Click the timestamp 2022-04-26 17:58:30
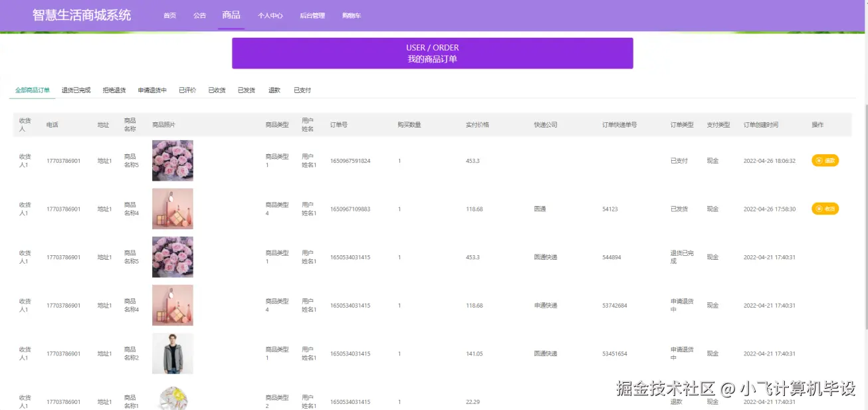The height and width of the screenshot is (410, 868). [769, 209]
